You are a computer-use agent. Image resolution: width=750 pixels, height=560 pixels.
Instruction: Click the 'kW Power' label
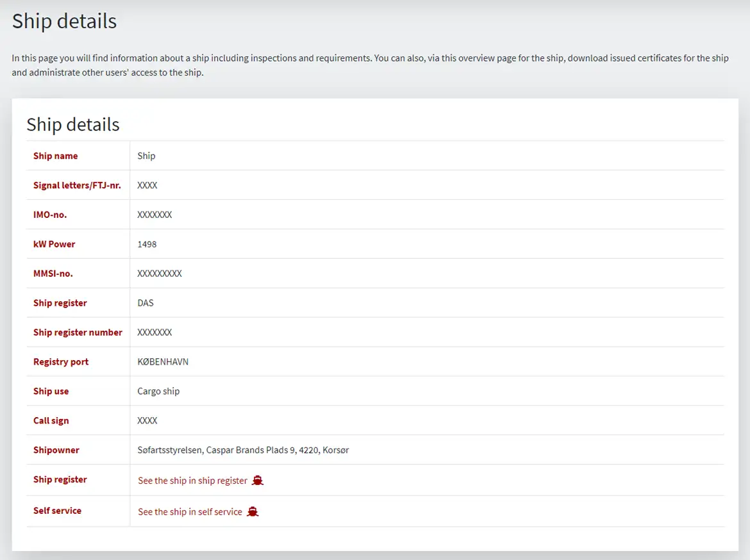54,244
